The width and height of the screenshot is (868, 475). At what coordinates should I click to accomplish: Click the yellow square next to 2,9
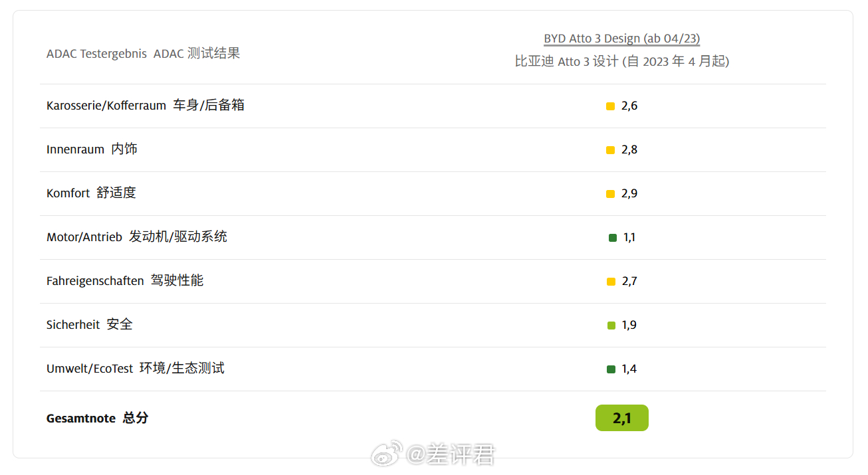pos(610,194)
